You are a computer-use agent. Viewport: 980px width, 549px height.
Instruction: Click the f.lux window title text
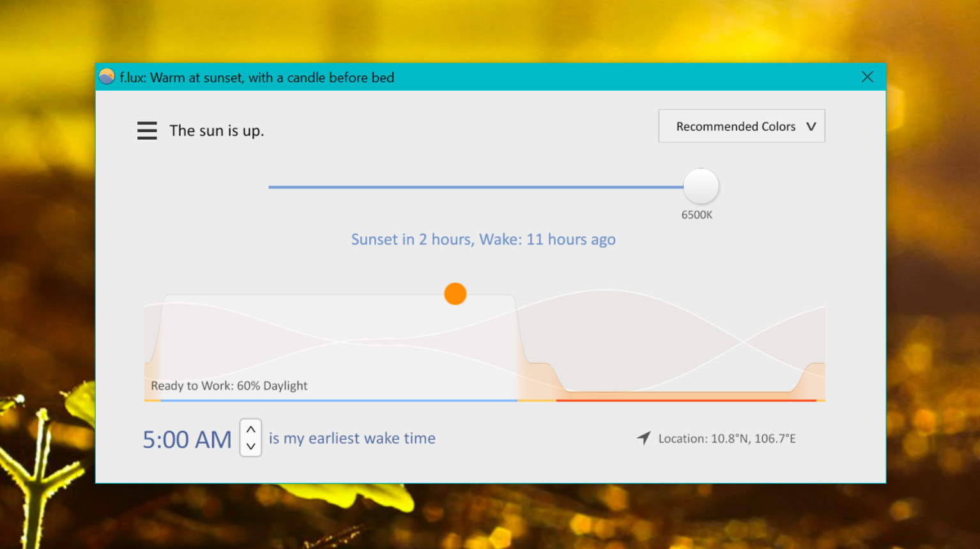[257, 78]
